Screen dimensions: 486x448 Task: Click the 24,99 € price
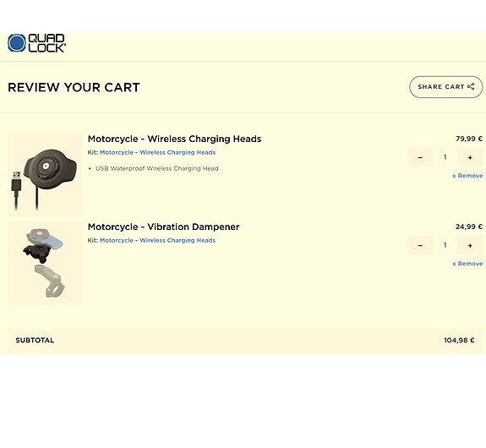(469, 227)
